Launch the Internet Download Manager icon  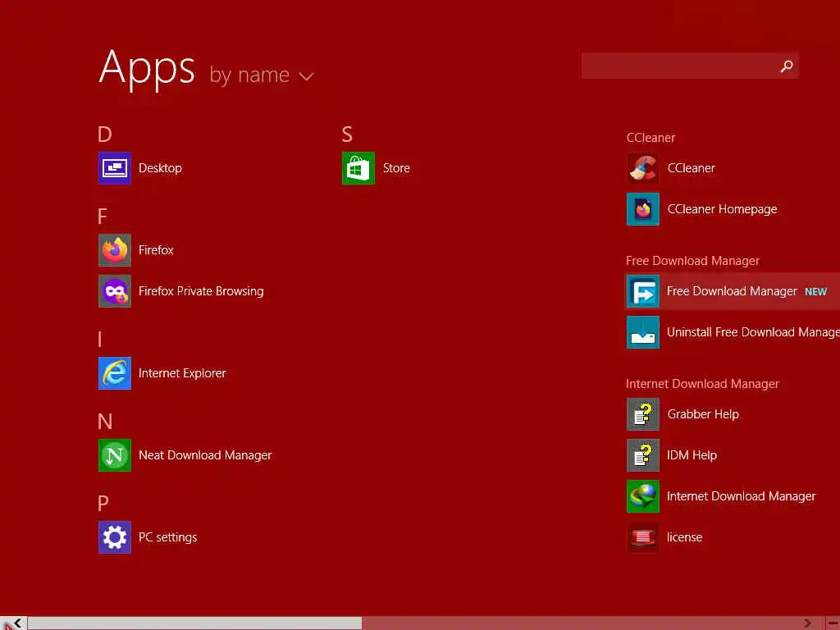tap(643, 496)
